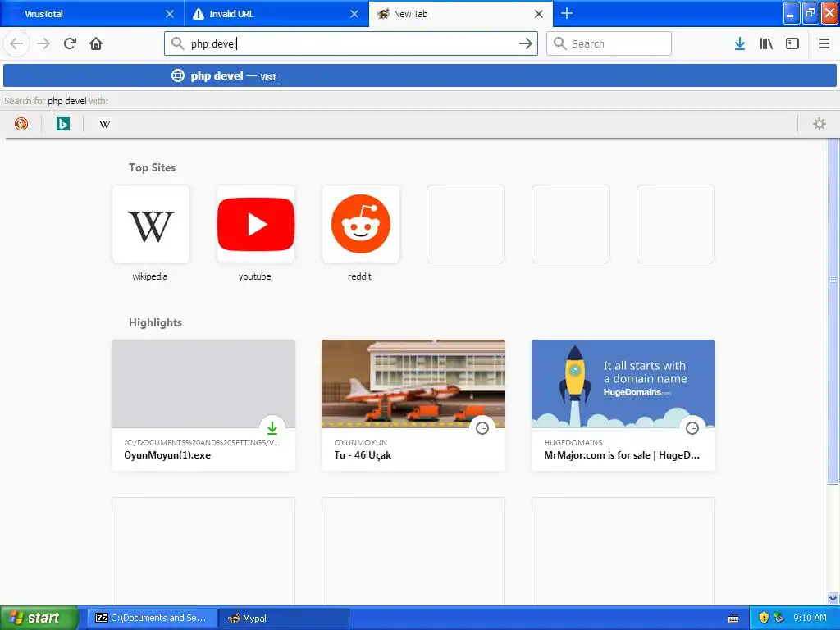Click the address bar containing php devel
Viewport: 840px width, 630px height.
351,43
